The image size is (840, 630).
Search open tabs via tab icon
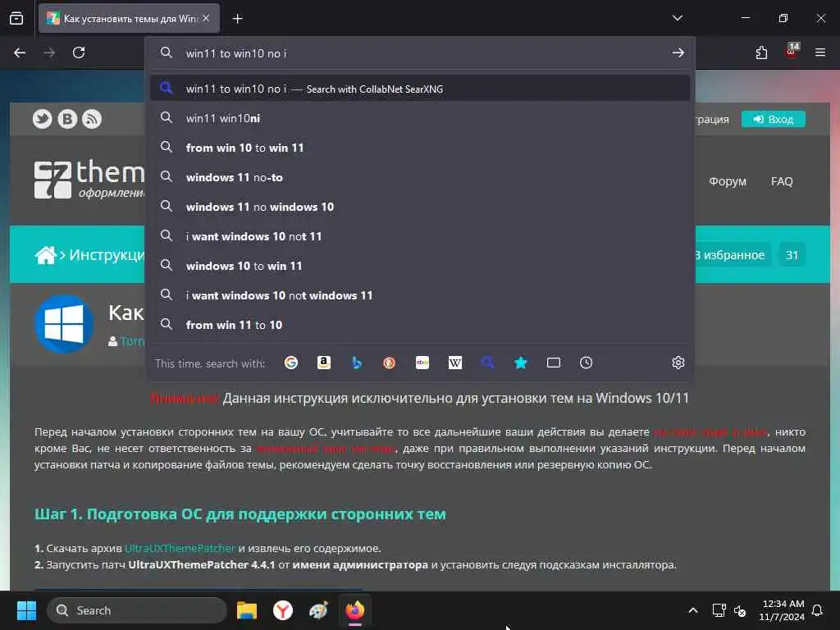point(554,363)
